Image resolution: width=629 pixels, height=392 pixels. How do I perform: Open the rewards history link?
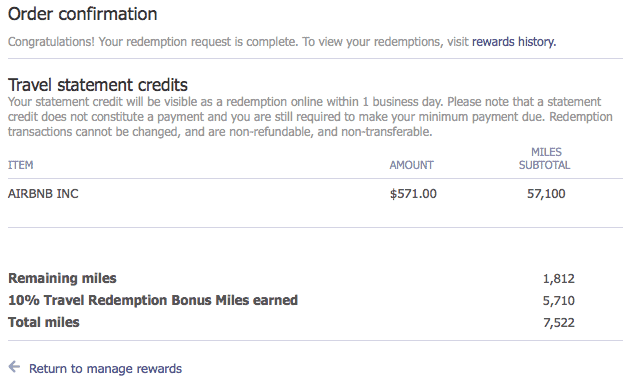(514, 42)
